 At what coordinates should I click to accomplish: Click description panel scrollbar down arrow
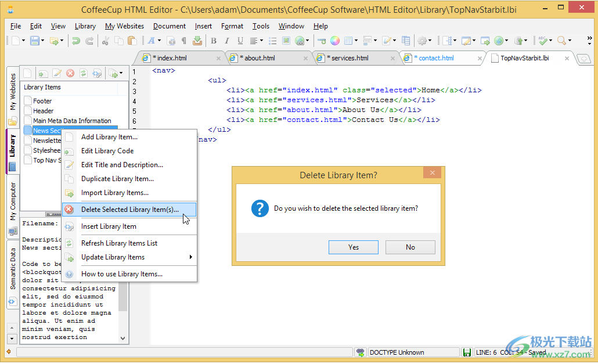click(123, 338)
